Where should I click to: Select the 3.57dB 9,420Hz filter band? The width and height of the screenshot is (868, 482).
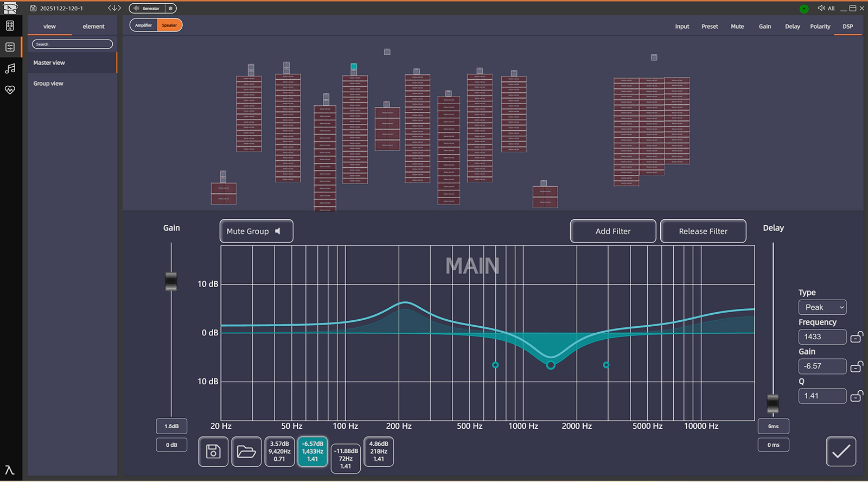(x=279, y=452)
